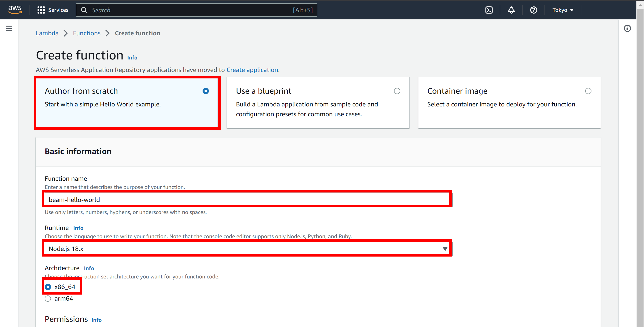Open the Create application link

252,70
